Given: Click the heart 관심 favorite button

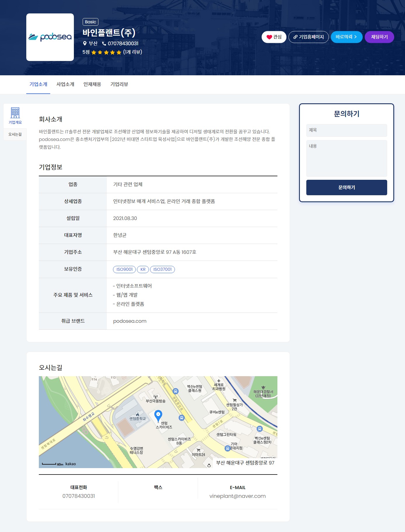Looking at the screenshot, I should point(274,37).
